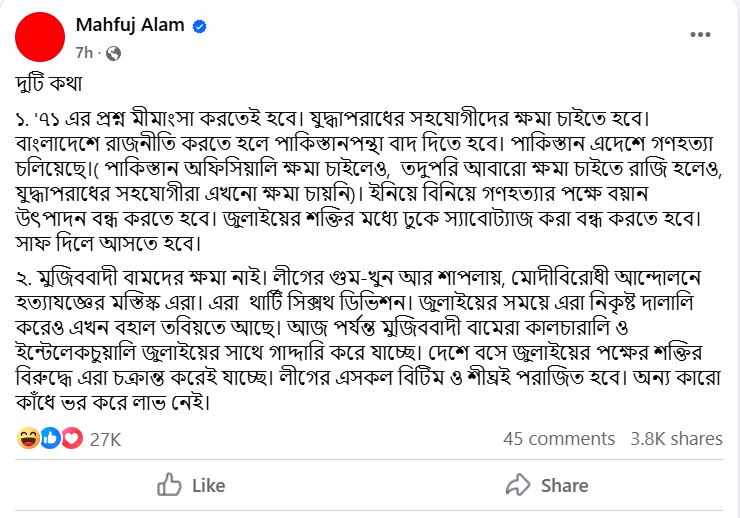Viewport: 740px width, 518px height.
Task: View the 27K reactions count
Action: tap(105, 439)
